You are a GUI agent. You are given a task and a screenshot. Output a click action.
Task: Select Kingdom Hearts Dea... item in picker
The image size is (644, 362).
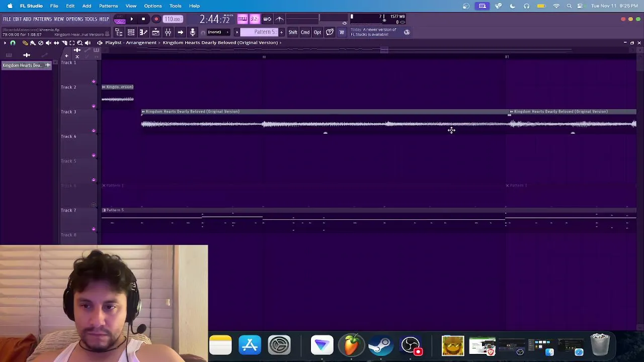pos(26,65)
